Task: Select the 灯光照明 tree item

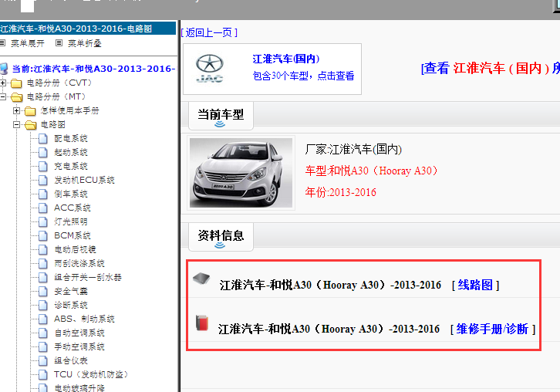Action: (71, 222)
